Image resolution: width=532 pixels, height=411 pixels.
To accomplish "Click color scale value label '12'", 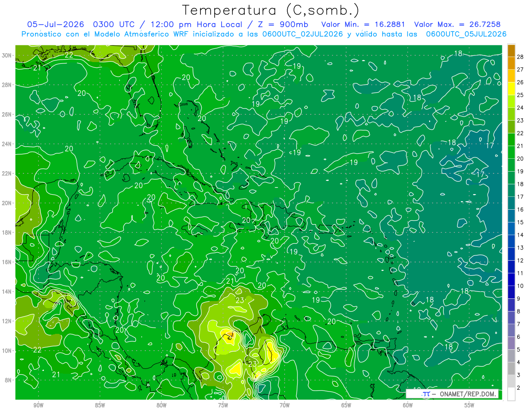I will pyautogui.click(x=520, y=260).
